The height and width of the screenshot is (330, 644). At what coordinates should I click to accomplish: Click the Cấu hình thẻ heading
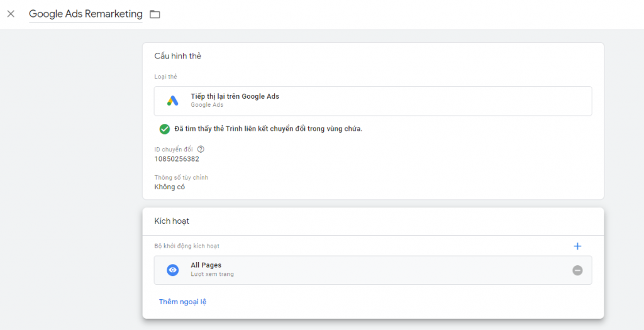(178, 56)
